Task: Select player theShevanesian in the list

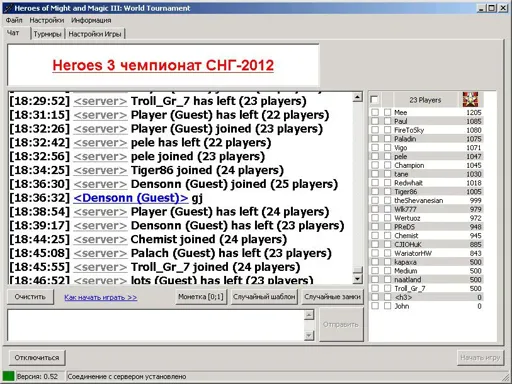Action: coord(419,200)
